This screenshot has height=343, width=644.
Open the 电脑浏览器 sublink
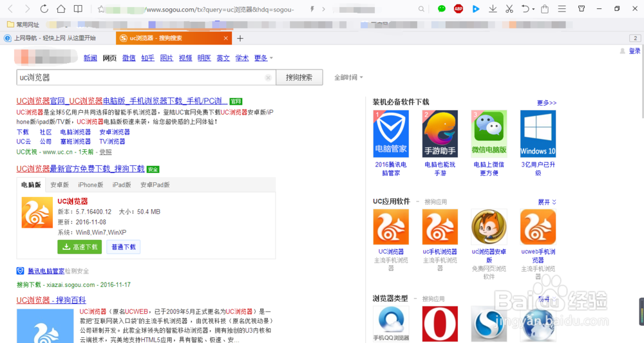(75, 132)
